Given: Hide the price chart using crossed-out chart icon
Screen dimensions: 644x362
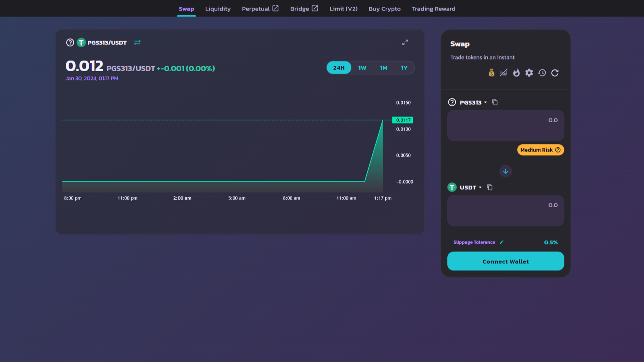Looking at the screenshot, I should click(x=504, y=73).
